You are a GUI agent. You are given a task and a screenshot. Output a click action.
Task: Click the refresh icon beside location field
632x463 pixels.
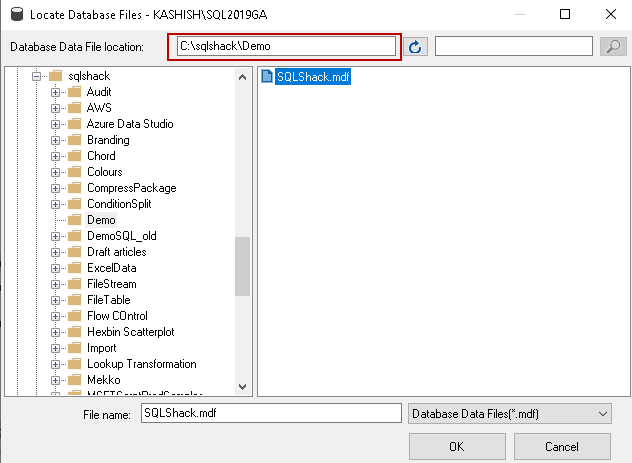pos(415,47)
